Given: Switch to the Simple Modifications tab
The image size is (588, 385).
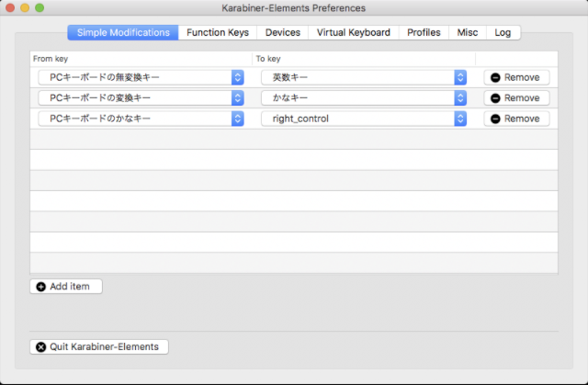Looking at the screenshot, I should [x=123, y=32].
